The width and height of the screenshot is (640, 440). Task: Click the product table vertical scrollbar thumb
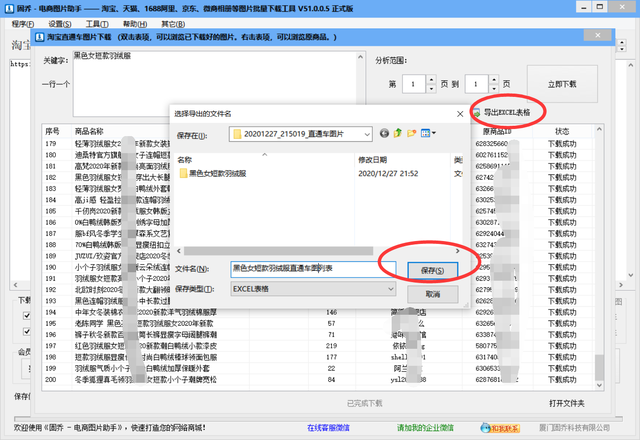tap(599, 367)
